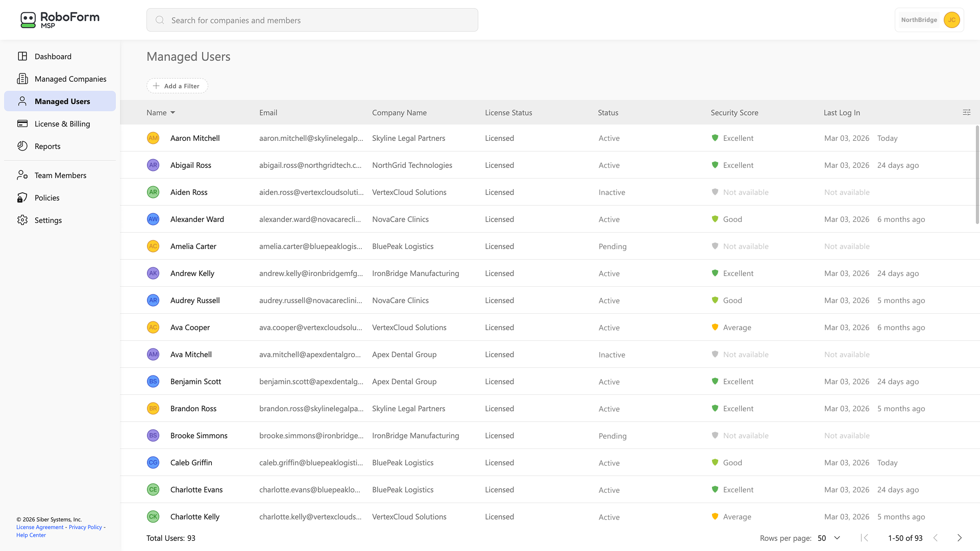Click the Reports pie chart icon
The height and width of the screenshot is (551, 980).
(22, 146)
